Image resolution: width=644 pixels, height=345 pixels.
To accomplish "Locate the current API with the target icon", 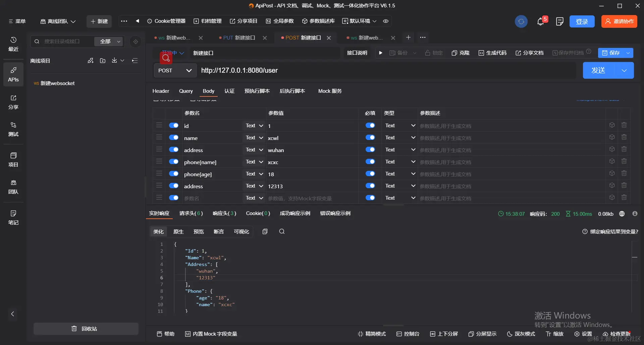I will pos(136,42).
